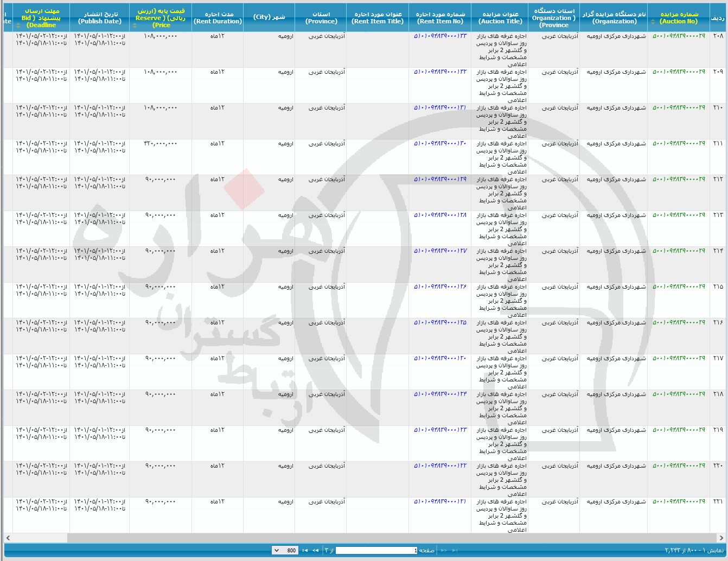The image size is (728, 561).
Task: Click the Rent Item Title column header
Action: pos(378,18)
